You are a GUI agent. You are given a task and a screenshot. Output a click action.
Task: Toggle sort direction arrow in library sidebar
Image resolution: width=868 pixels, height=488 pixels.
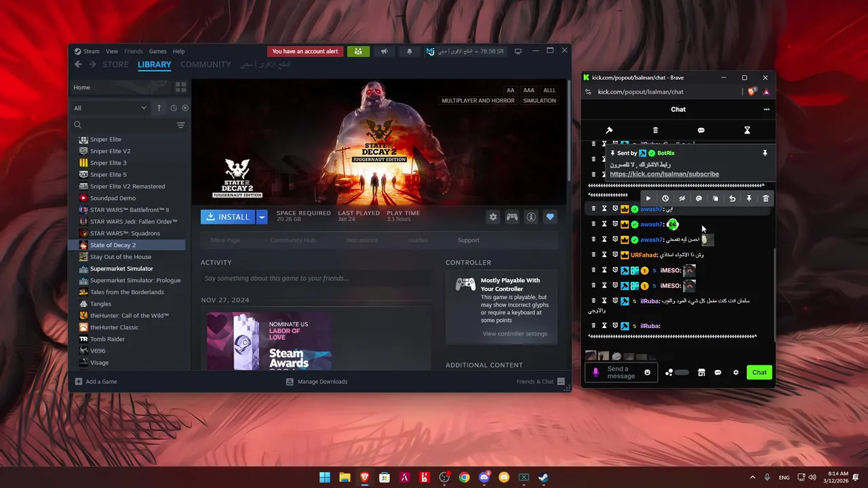point(159,108)
